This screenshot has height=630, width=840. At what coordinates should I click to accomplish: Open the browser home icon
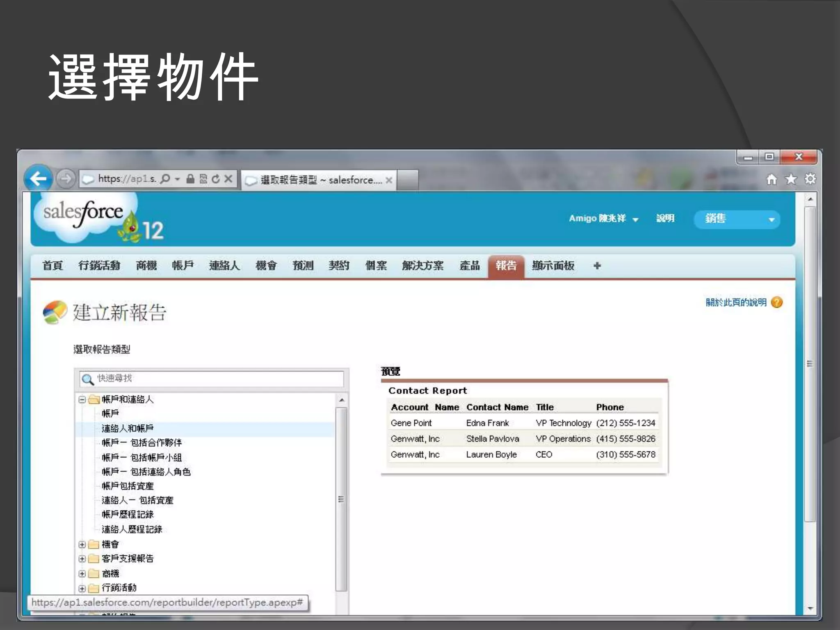click(x=772, y=179)
